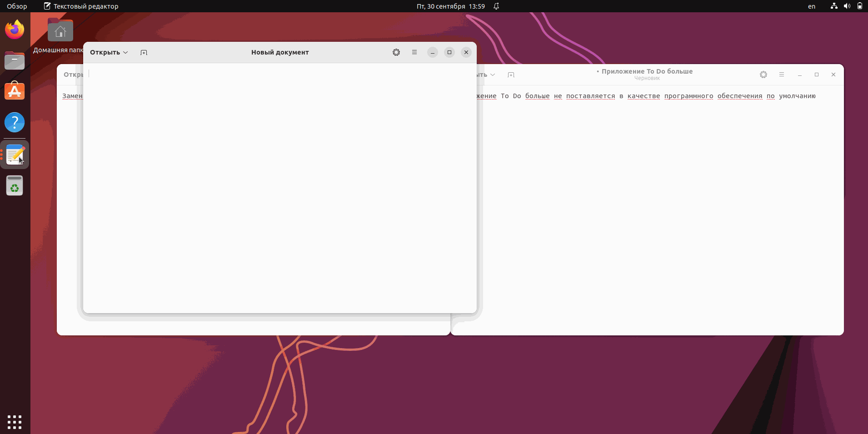Minimize the Новый документ window
Viewport: 868px width, 434px height.
[433, 52]
